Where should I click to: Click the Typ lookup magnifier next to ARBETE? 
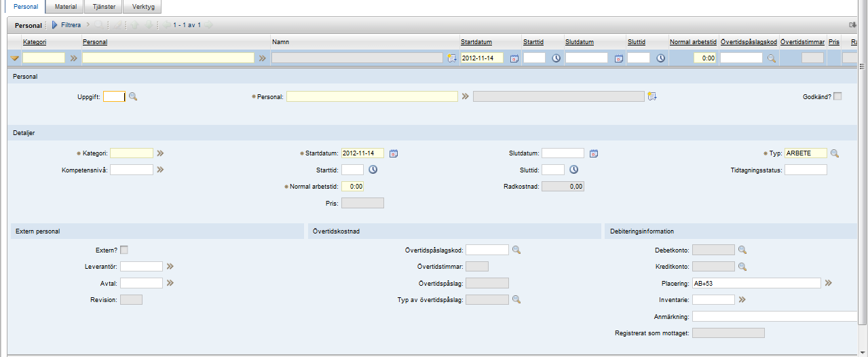pos(835,153)
